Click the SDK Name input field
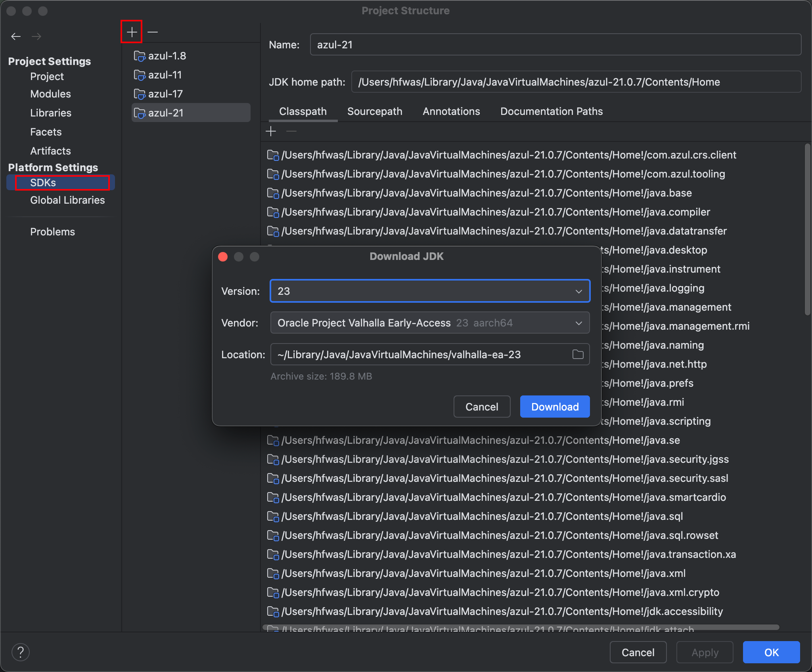Screen dimensions: 812x672 point(555,45)
